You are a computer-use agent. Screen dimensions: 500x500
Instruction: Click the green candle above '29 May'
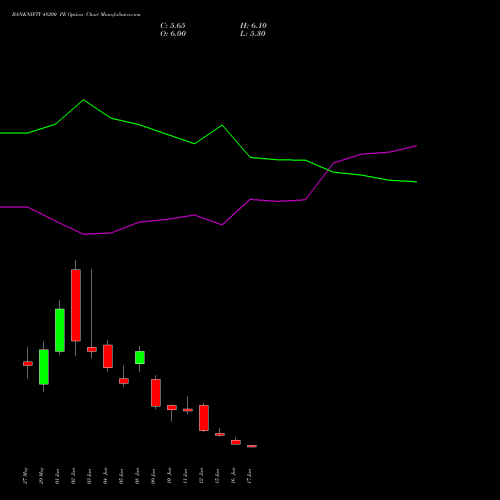[x=44, y=367]
